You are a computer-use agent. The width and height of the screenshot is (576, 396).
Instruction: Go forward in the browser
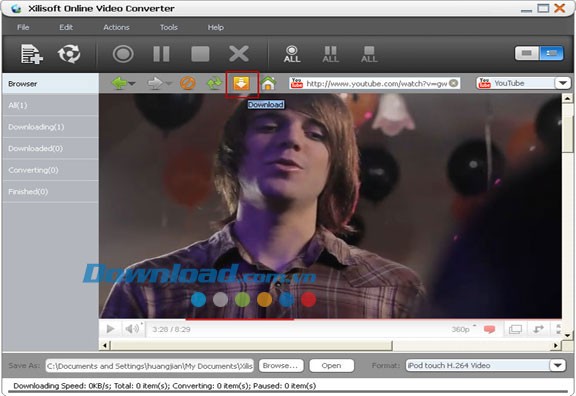tap(155, 83)
